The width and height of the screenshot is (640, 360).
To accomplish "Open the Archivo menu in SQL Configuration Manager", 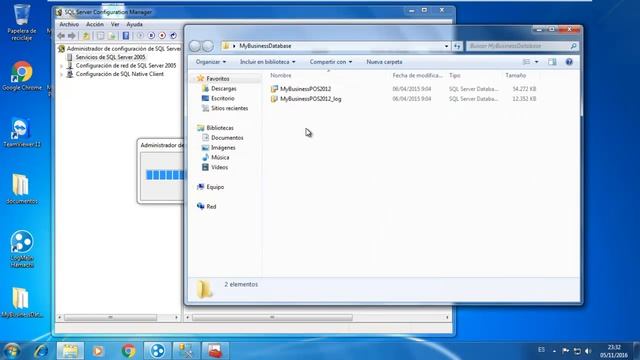I will point(69,24).
